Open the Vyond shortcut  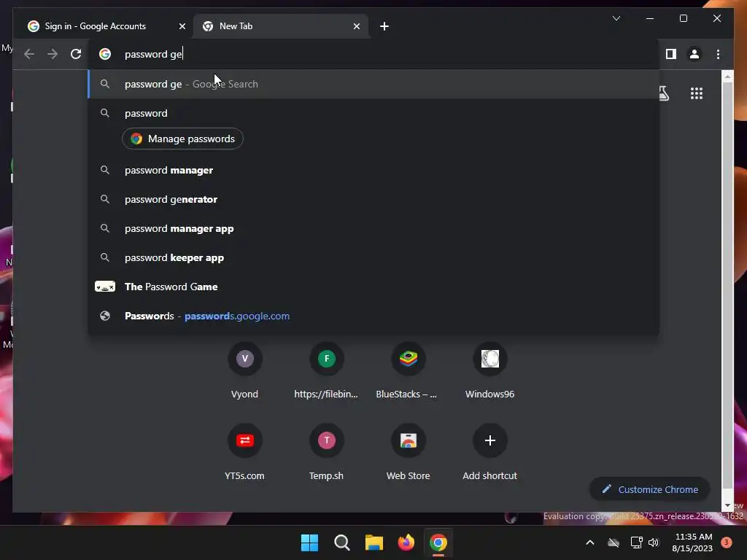click(x=245, y=370)
